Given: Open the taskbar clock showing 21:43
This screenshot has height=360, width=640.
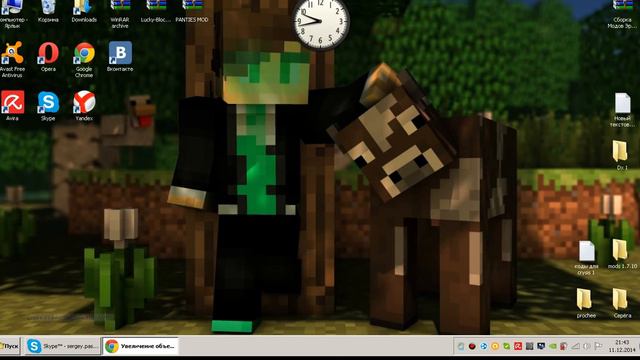Looking at the screenshot, I should (622, 346).
